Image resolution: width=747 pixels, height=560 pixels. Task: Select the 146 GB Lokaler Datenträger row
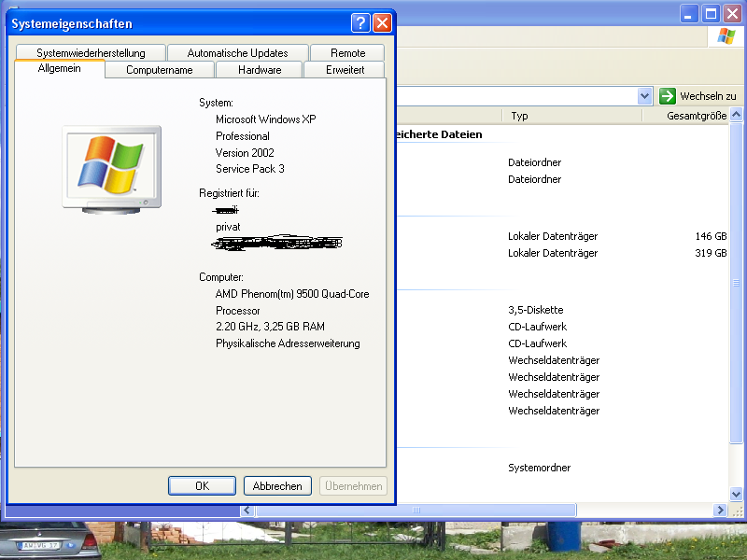point(562,236)
